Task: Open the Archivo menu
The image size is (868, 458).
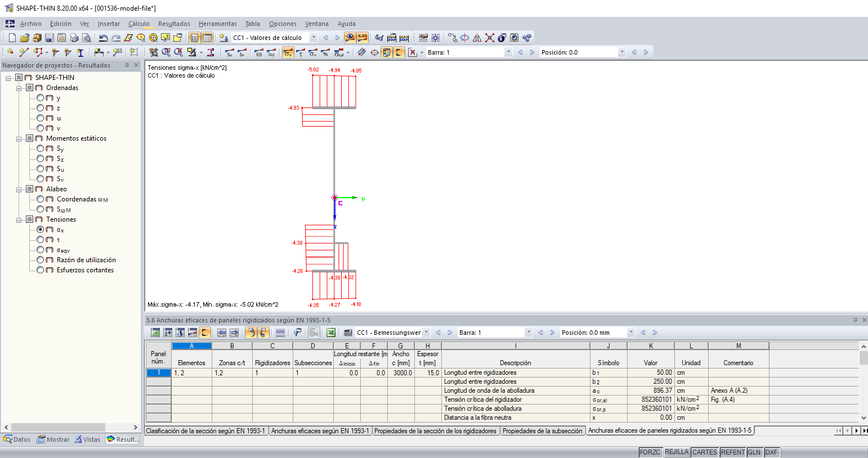Action: tap(31, 24)
